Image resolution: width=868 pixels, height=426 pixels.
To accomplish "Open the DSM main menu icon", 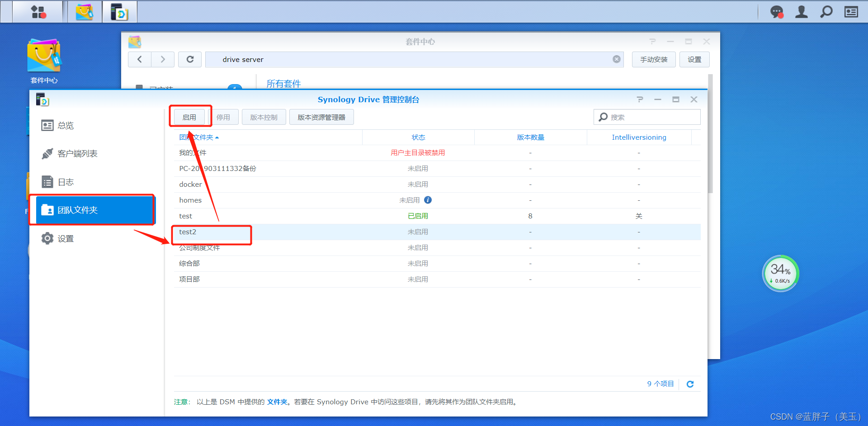I will [x=38, y=12].
